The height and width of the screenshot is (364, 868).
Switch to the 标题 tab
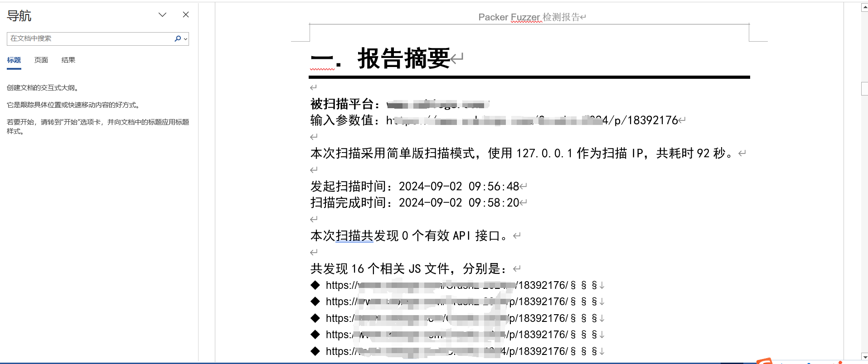tap(14, 60)
